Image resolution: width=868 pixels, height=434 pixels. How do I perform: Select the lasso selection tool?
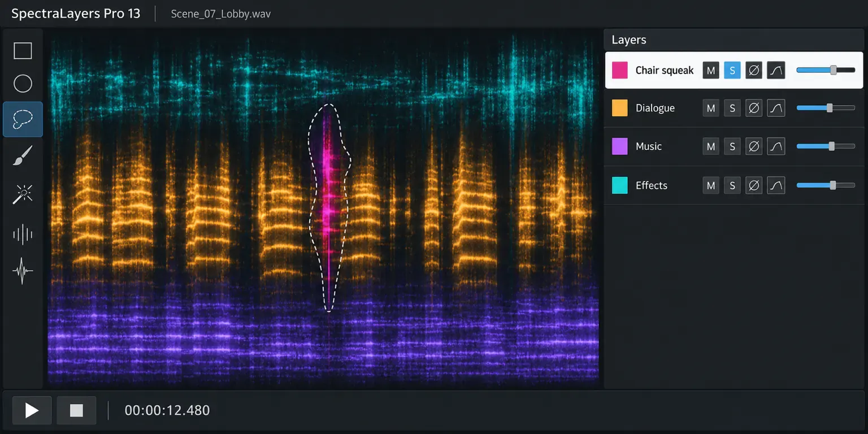[x=23, y=119]
